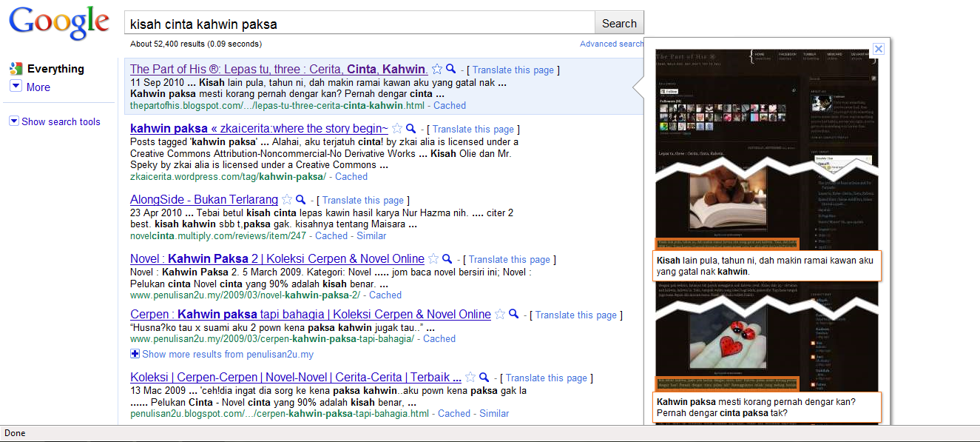Screen dimensions: 980x442
Task: Click the Search button
Action: pos(619,23)
